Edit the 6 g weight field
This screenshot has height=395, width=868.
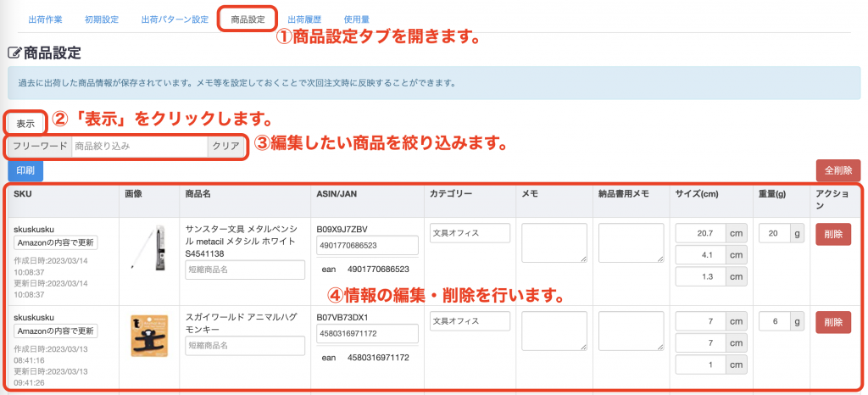(x=774, y=321)
